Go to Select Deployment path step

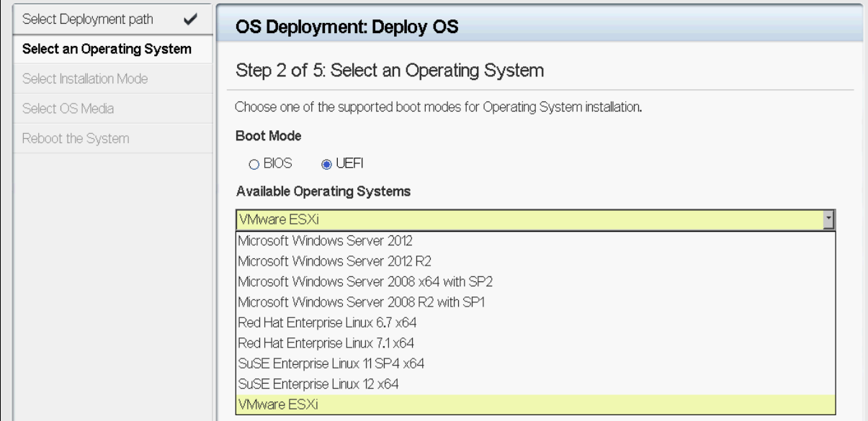point(113,19)
